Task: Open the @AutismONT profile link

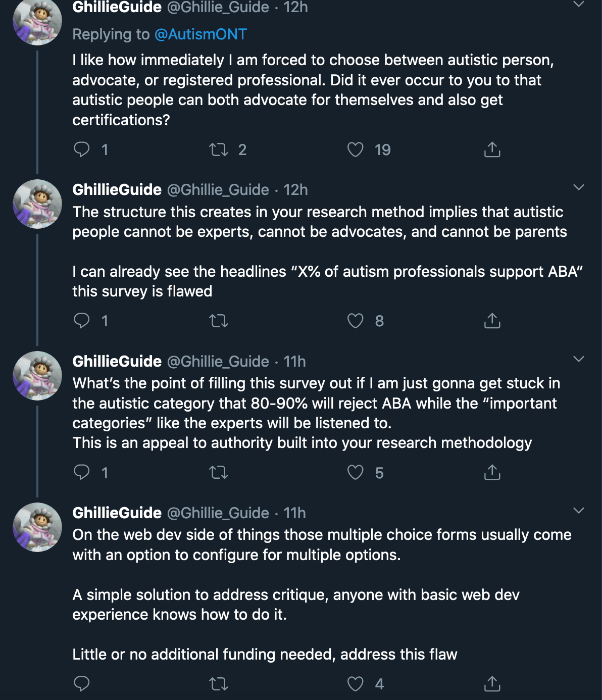Action: 202,34
